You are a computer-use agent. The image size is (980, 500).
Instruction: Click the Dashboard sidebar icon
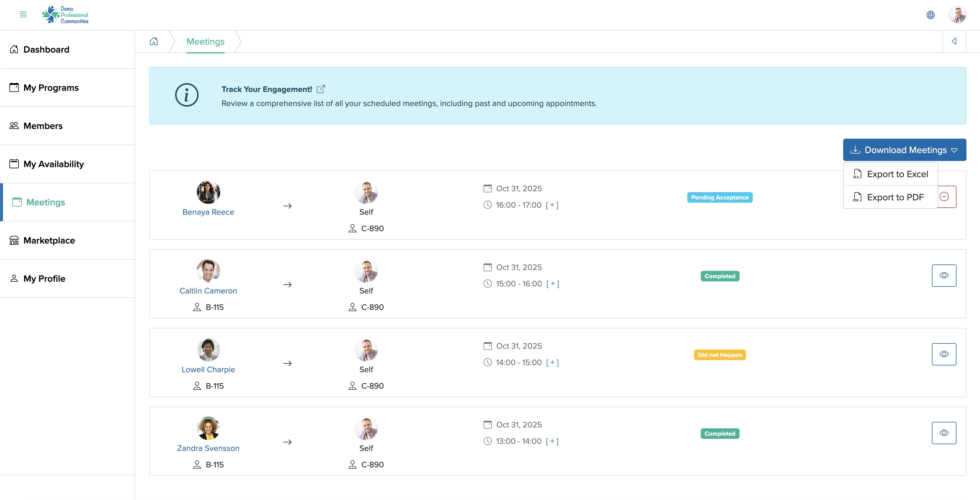(14, 49)
